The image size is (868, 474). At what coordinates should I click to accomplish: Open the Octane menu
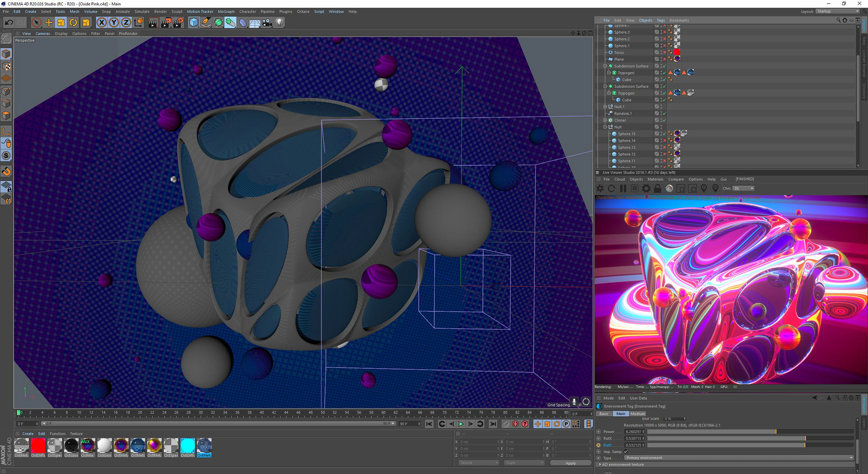coord(303,12)
